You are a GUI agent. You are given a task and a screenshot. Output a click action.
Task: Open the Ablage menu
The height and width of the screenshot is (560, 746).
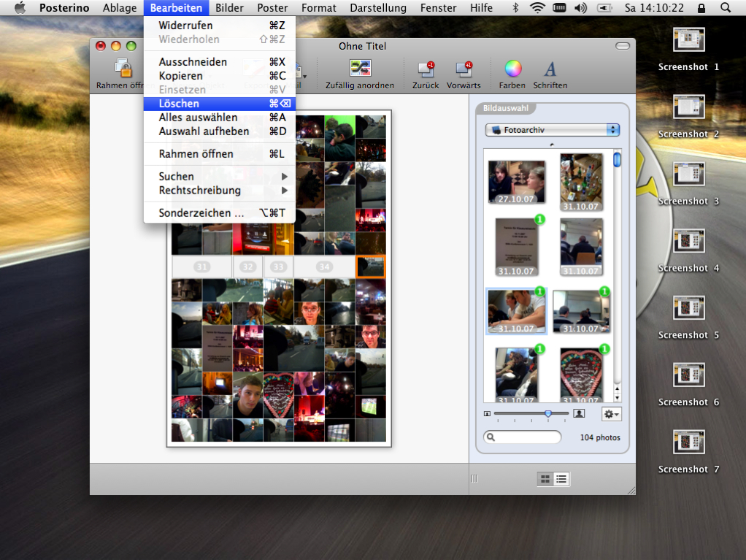pyautogui.click(x=120, y=7)
